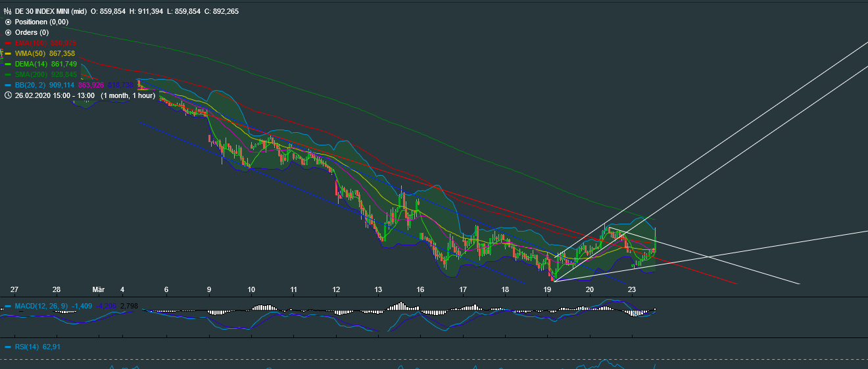Click the RSI(14) indicator color swatch

coord(8,347)
